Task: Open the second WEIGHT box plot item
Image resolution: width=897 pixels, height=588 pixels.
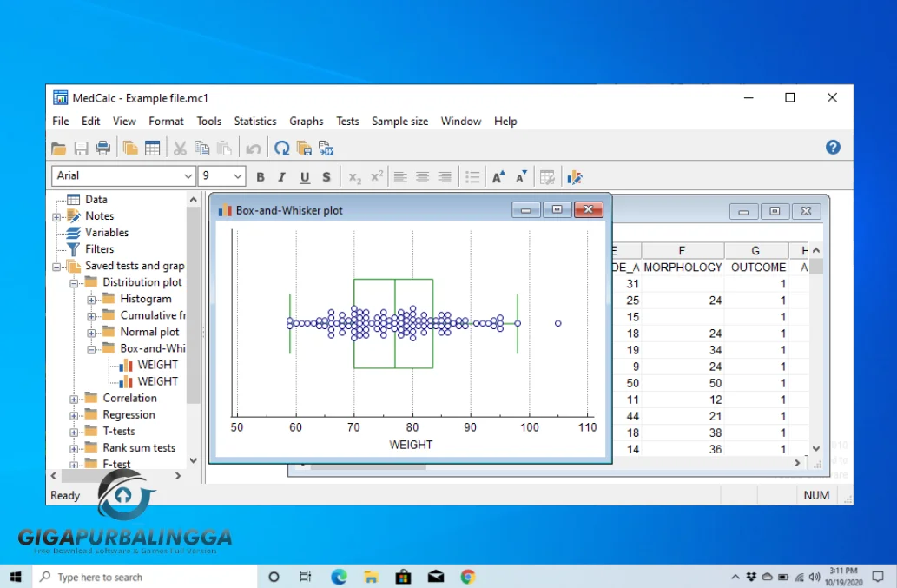Action: [x=157, y=381]
